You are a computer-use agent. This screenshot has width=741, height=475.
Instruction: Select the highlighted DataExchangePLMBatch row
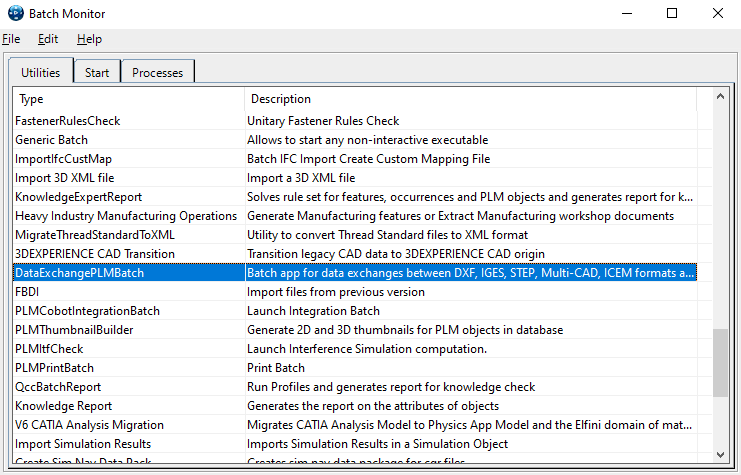pos(354,273)
